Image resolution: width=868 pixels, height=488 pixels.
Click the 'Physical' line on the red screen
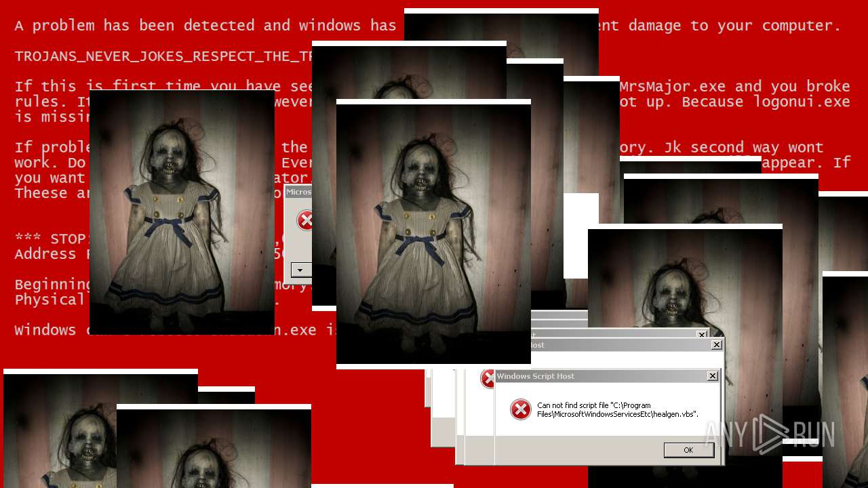click(50, 300)
